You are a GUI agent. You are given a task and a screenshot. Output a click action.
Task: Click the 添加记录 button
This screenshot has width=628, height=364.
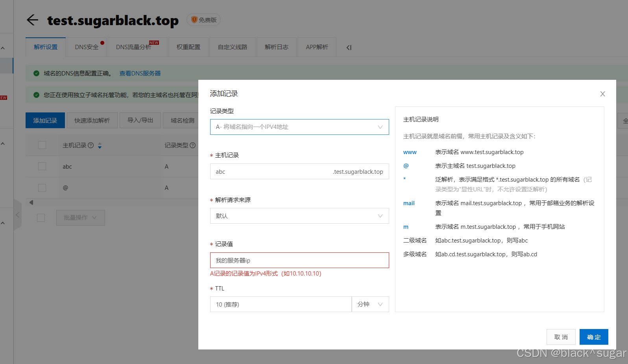tap(45, 120)
